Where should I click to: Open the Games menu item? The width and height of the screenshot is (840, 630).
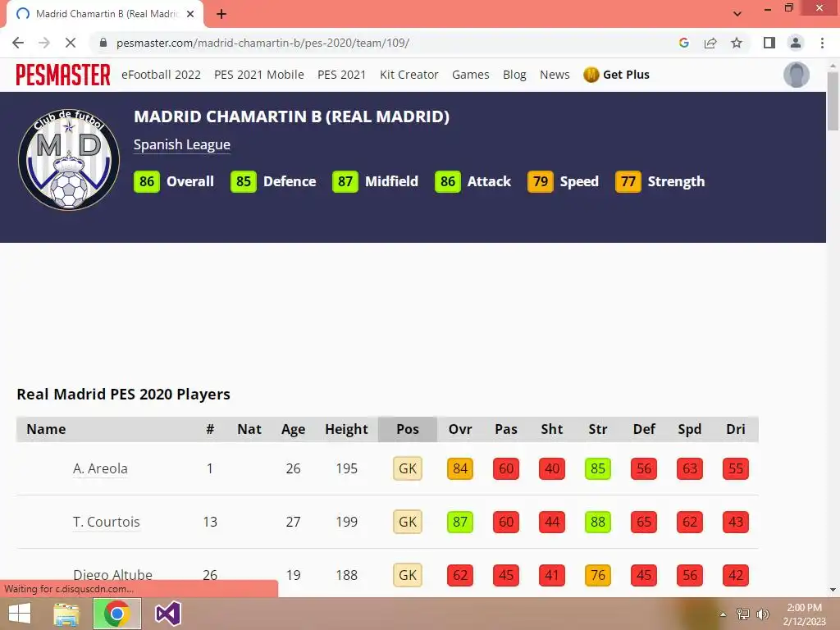(470, 75)
